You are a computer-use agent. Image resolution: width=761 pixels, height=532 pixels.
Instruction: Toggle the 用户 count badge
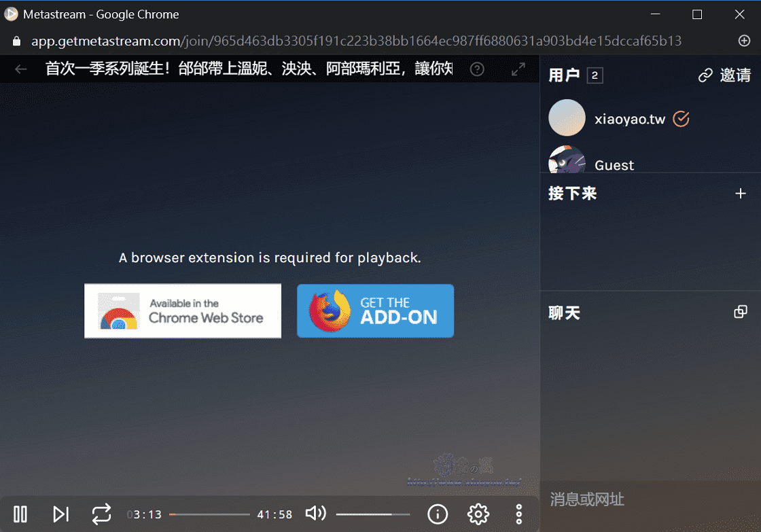click(595, 75)
